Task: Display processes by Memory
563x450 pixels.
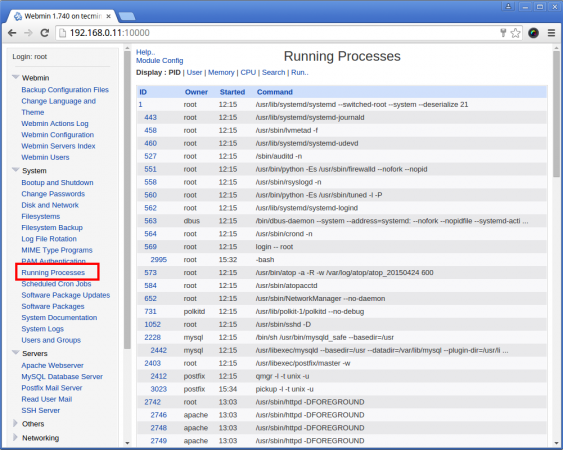Action: [x=221, y=73]
